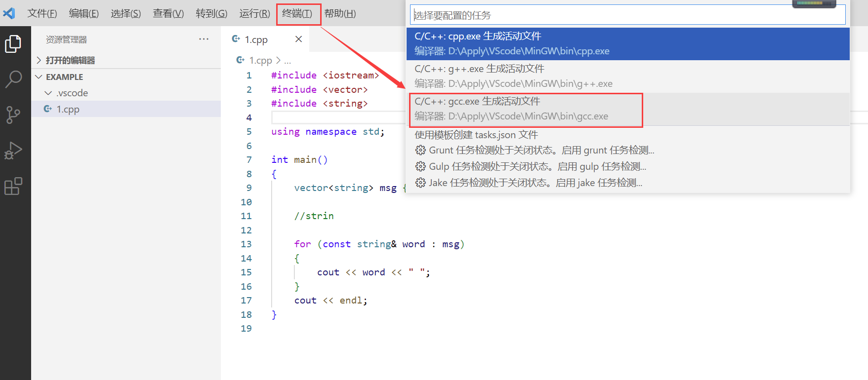
Task: Collapse the EXAMPLE folder section
Action: coord(39,76)
